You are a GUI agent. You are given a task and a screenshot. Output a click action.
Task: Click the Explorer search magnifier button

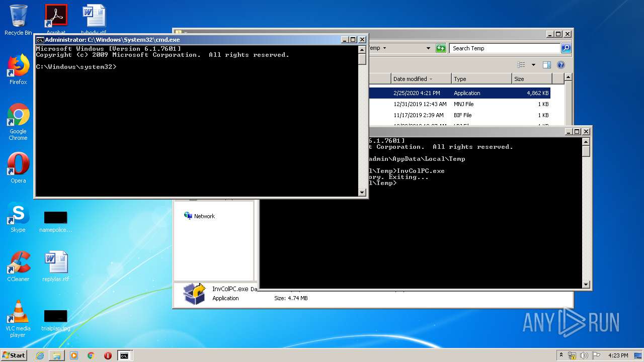[566, 48]
